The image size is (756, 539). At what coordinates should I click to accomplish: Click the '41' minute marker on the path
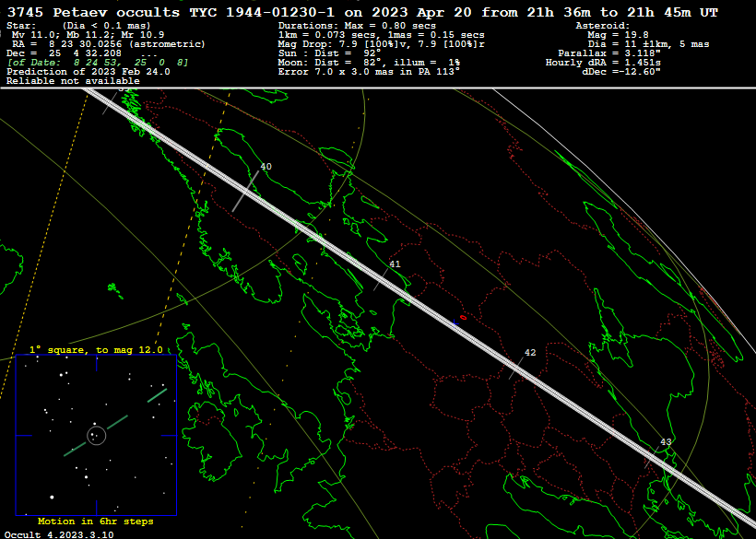(395, 264)
